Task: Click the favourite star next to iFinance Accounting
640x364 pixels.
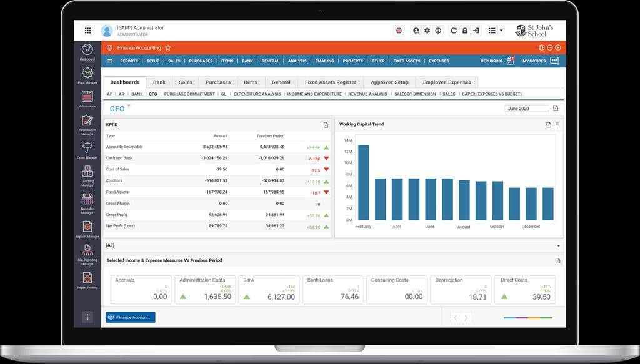Action: click(166, 47)
